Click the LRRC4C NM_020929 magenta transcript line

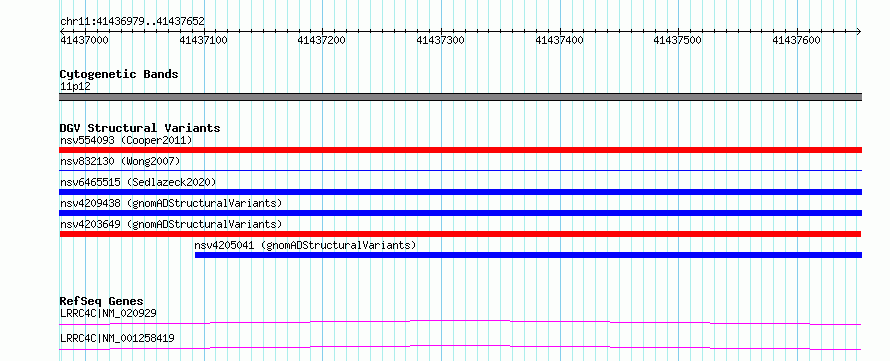click(x=460, y=322)
